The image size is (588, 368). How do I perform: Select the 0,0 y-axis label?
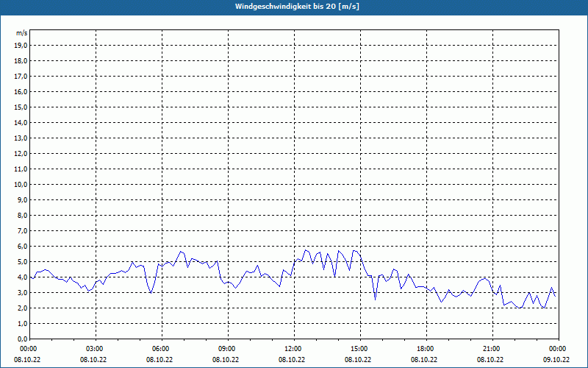[22, 339]
